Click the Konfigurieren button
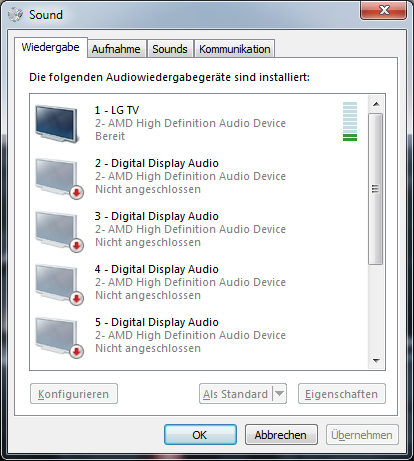 74,394
